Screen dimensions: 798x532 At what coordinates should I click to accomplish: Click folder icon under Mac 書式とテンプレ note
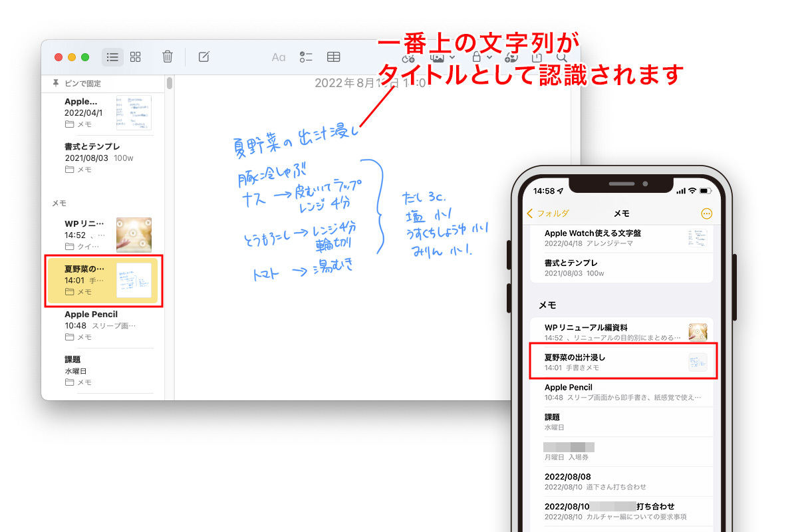pos(69,170)
